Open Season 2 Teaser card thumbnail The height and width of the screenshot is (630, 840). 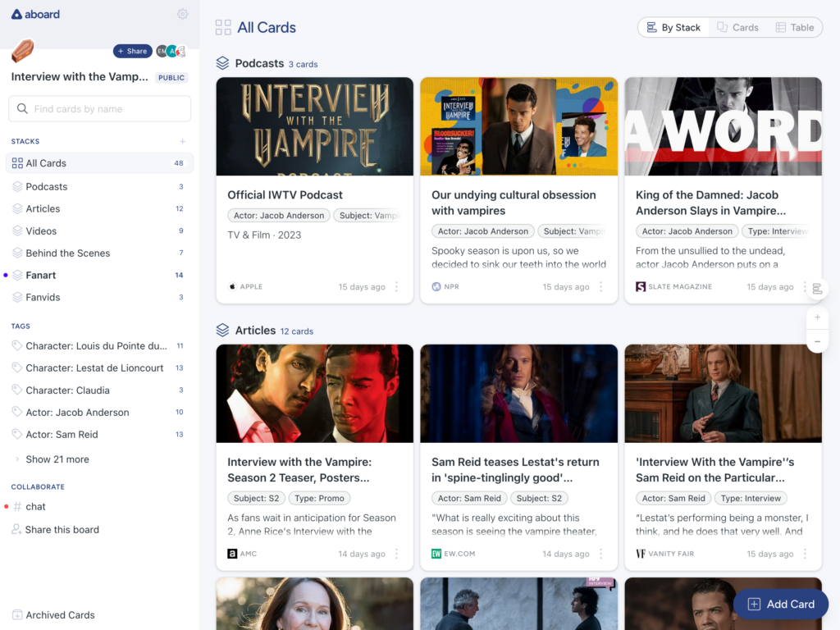[314, 393]
